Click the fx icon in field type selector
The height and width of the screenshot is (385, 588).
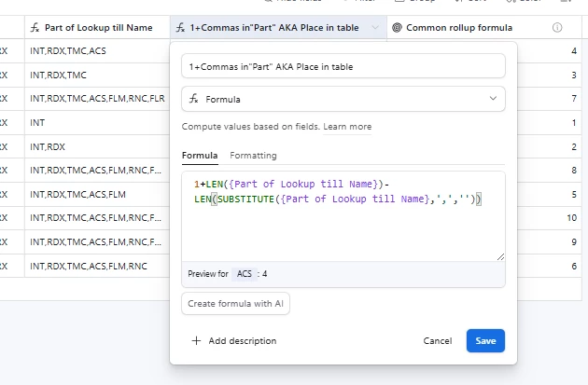click(194, 98)
